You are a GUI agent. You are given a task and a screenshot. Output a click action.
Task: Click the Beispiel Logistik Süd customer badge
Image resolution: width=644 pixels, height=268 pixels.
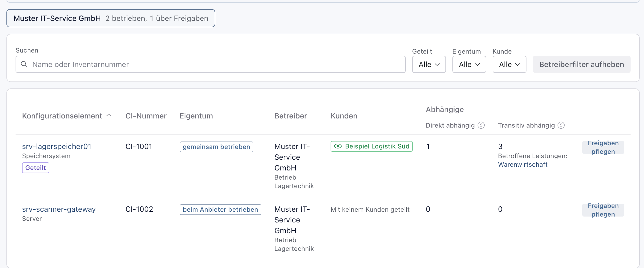pyautogui.click(x=371, y=146)
